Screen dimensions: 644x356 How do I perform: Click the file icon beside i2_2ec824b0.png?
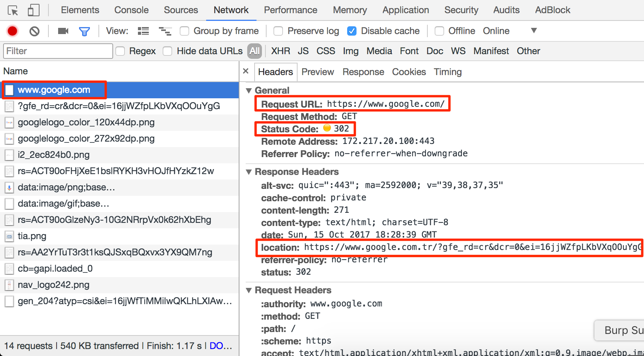9,155
